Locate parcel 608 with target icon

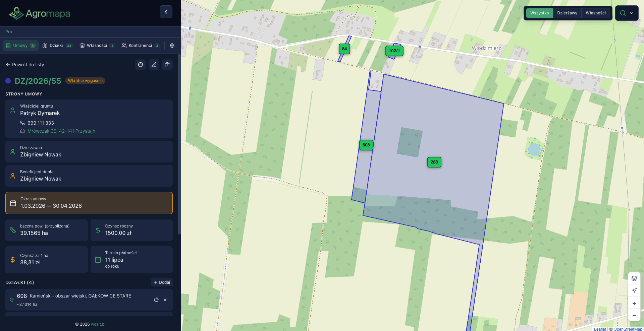click(156, 300)
